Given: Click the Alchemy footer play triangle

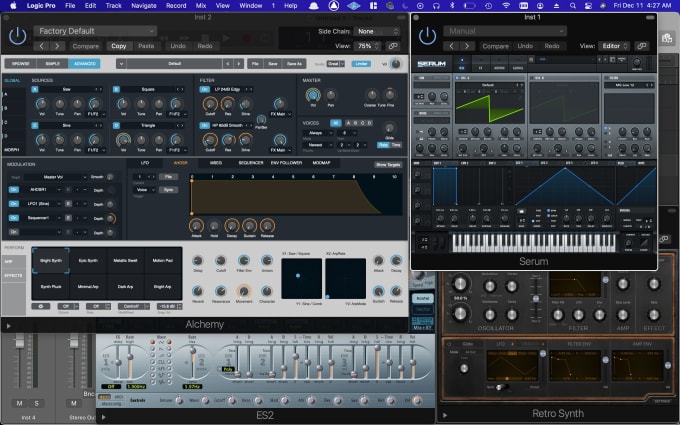Looking at the screenshot, I should (8, 325).
